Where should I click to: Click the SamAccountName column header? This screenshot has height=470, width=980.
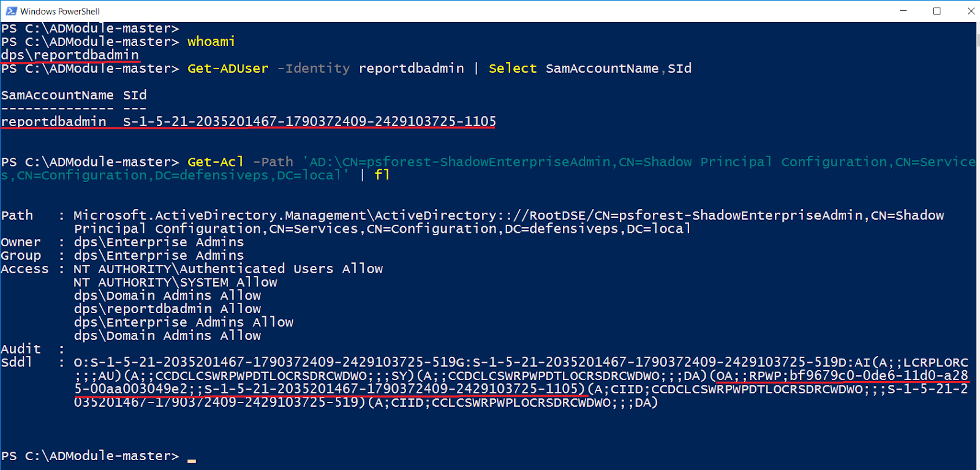[x=57, y=95]
